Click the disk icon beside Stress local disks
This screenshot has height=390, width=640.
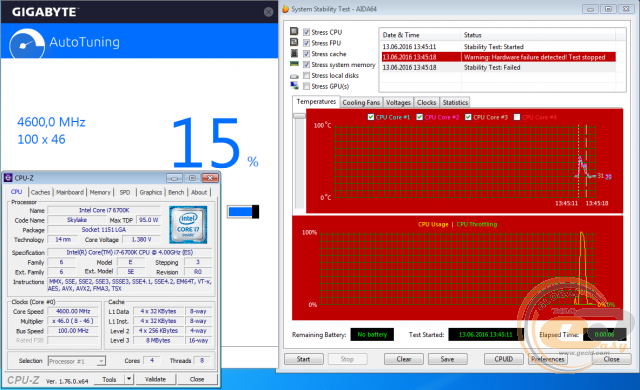pos(294,76)
